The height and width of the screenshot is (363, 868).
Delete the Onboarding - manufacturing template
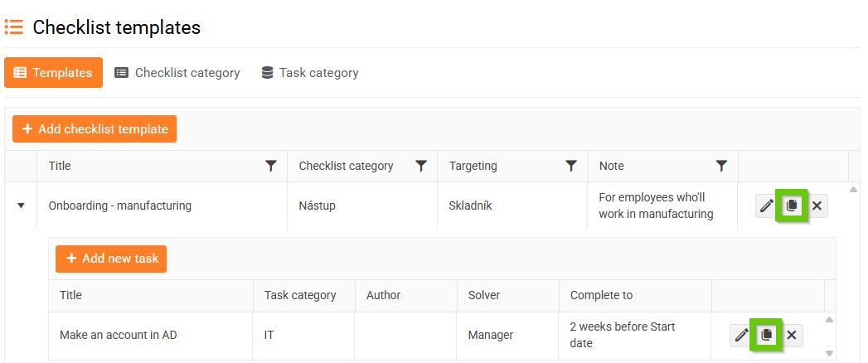817,206
